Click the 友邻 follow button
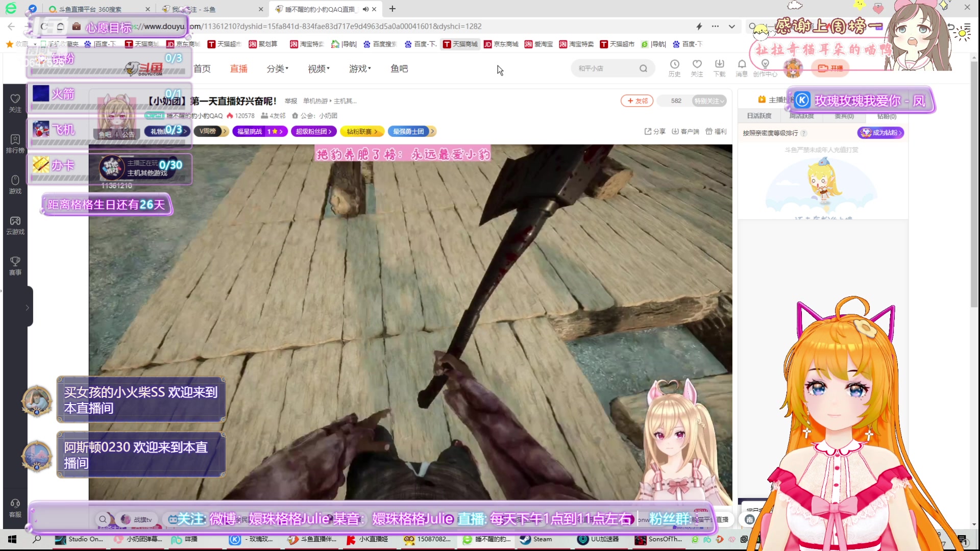 tap(637, 101)
